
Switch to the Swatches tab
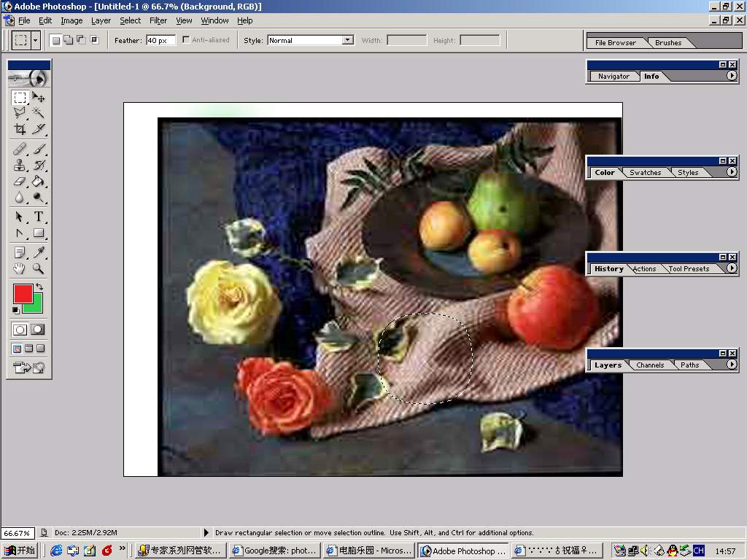(x=645, y=172)
